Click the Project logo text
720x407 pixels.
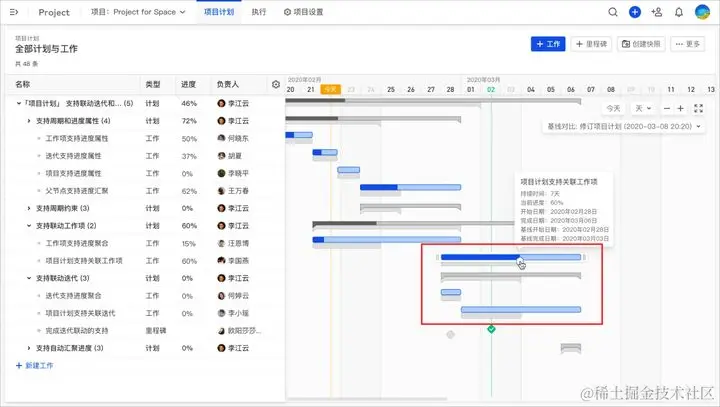[x=54, y=12]
